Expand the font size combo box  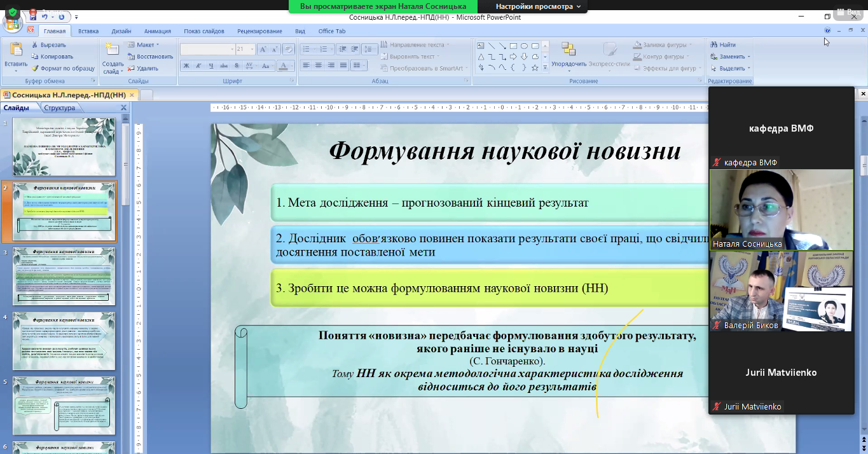click(x=251, y=50)
